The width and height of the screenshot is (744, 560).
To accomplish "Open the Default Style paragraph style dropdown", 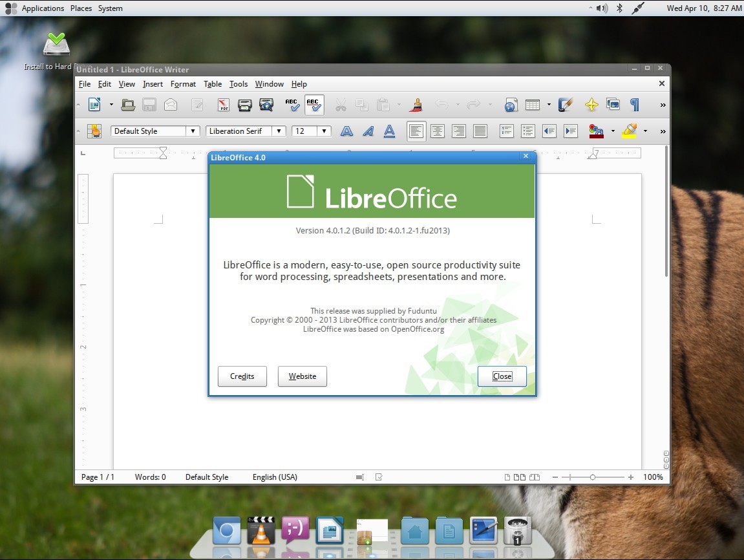I will (193, 131).
